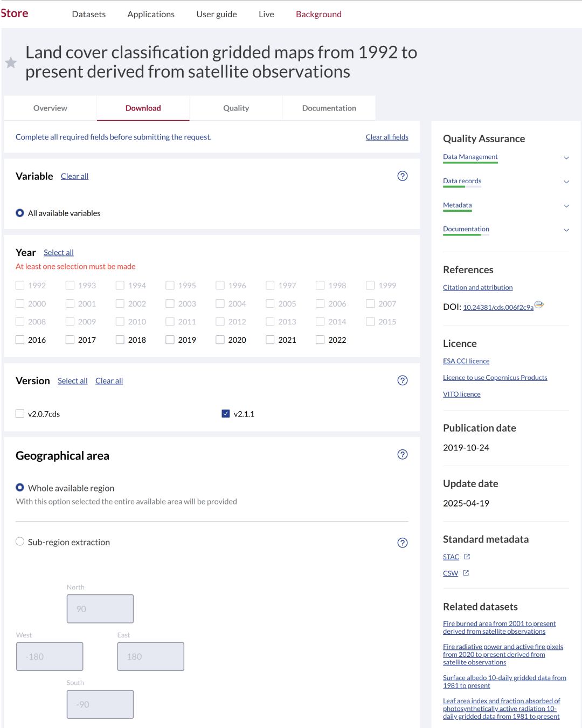The image size is (582, 728).
Task: Click Clear all next to Version
Action: [109, 380]
